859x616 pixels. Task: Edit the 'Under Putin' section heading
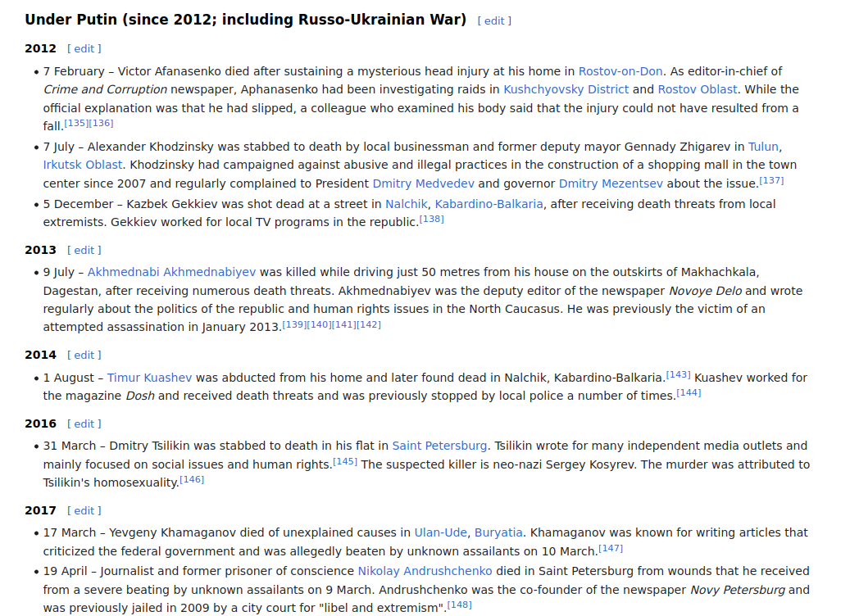pos(494,20)
